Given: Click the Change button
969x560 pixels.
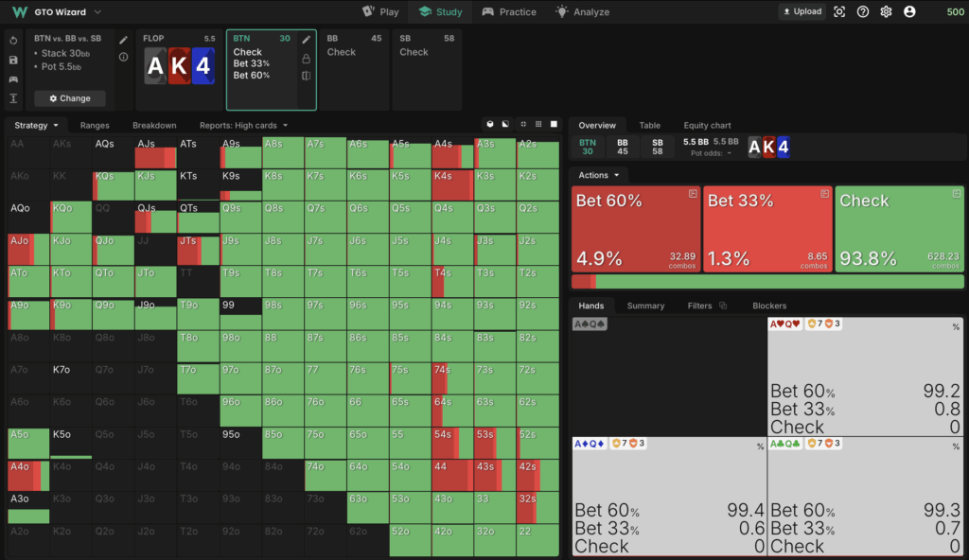Looking at the screenshot, I should (69, 98).
